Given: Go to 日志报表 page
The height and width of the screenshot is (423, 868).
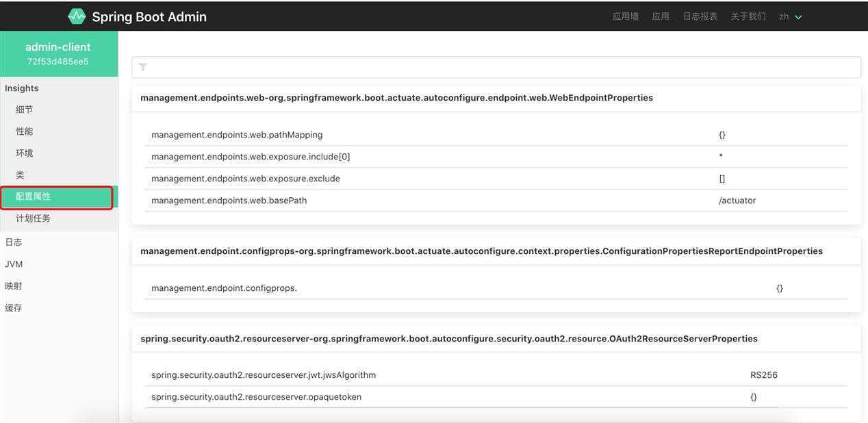Looking at the screenshot, I should pos(700,16).
